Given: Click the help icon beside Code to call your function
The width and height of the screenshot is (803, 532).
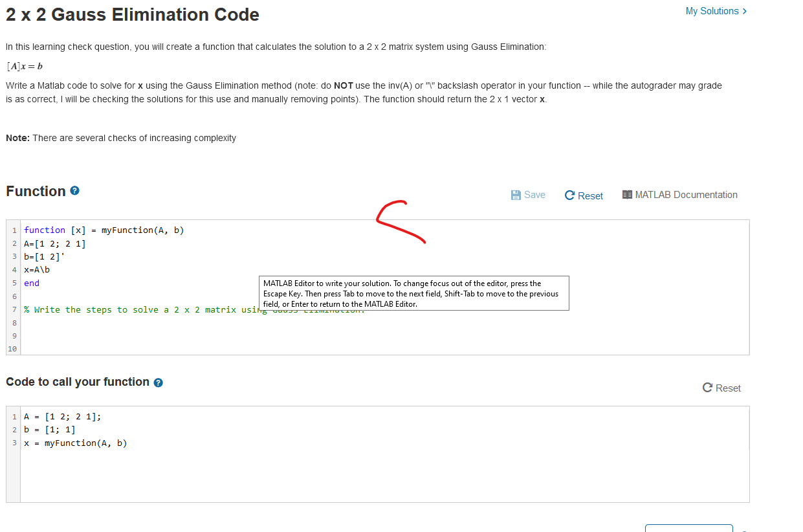Looking at the screenshot, I should (158, 382).
